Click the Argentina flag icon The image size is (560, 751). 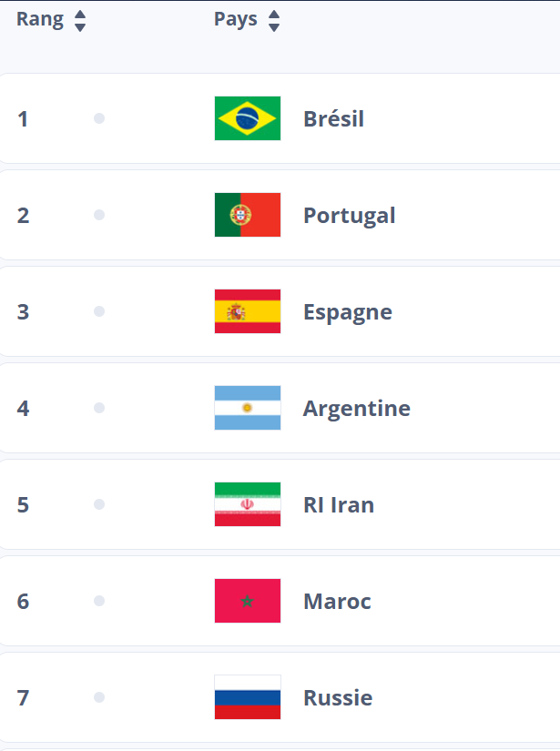247,408
